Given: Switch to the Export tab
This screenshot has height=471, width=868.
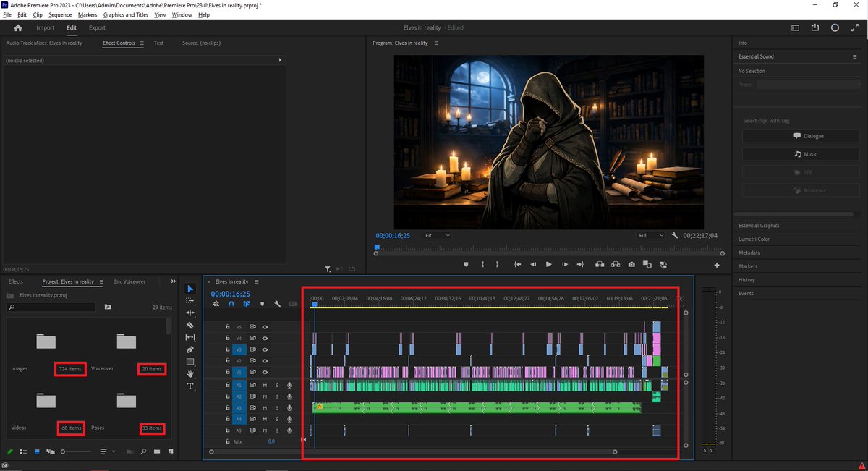Looking at the screenshot, I should (97, 27).
